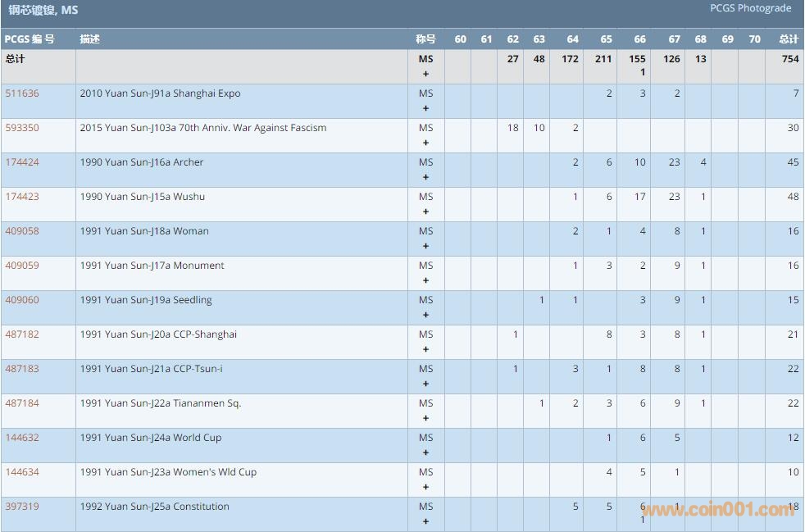Open the PCGS Photograde link
This screenshot has width=805, height=532.
coord(750,8)
